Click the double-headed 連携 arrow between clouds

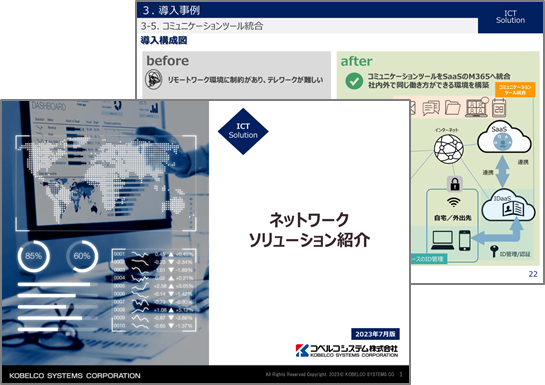click(x=502, y=171)
